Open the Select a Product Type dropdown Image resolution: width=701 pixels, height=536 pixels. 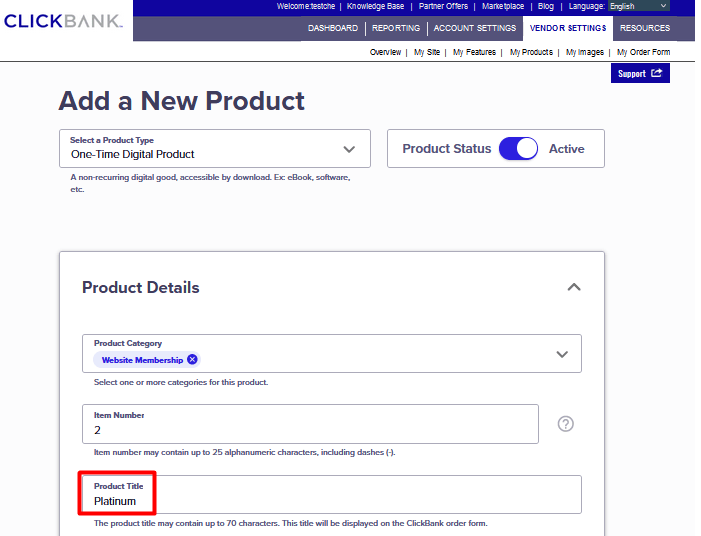click(x=215, y=148)
